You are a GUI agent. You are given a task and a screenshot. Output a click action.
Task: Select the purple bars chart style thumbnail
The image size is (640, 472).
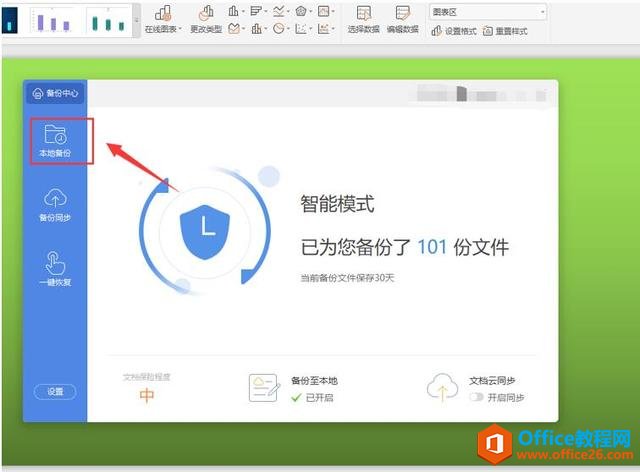click(54, 21)
